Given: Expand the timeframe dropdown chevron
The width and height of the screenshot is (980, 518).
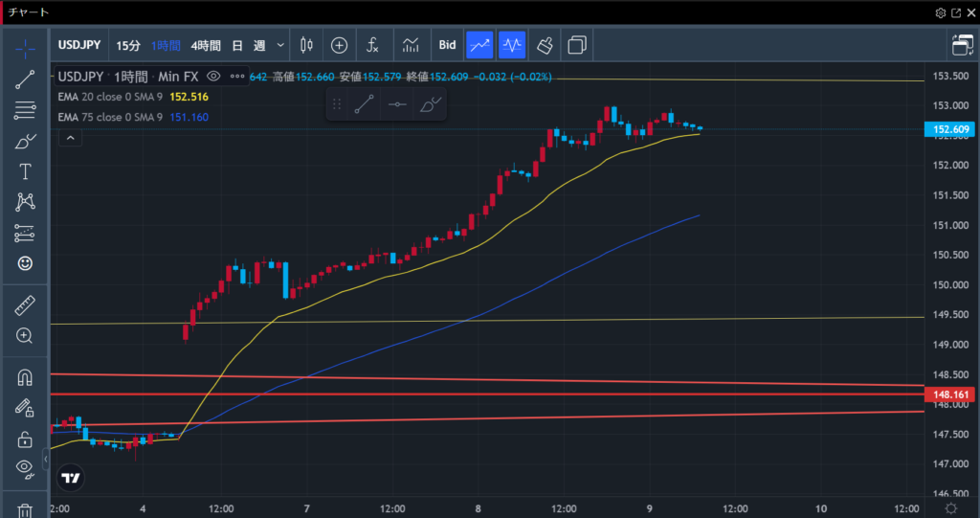Looking at the screenshot, I should click(x=280, y=45).
